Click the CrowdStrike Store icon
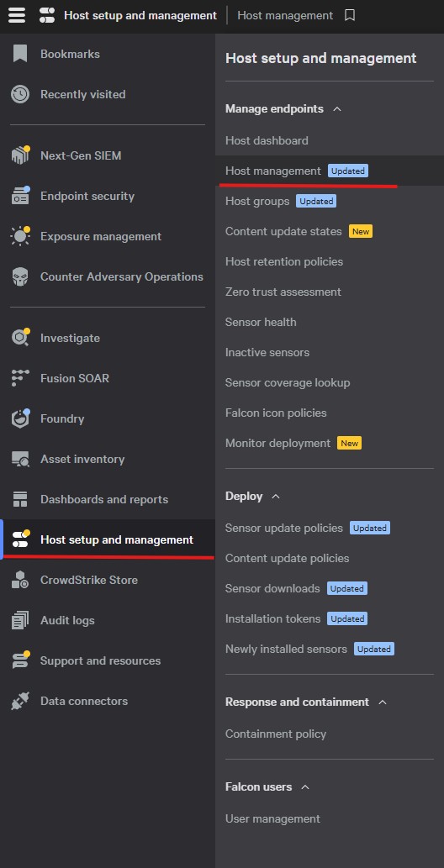Viewport: 444px width, 868px height. tap(20, 580)
